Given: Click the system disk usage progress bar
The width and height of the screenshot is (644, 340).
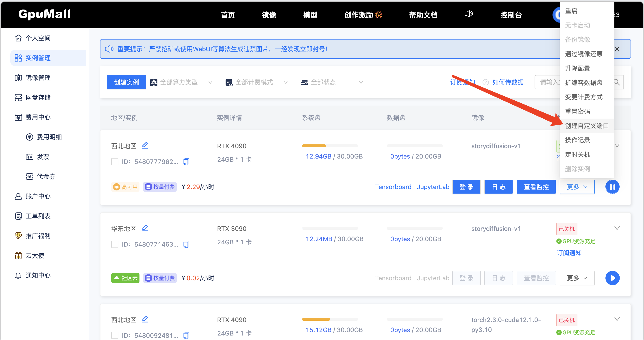Looking at the screenshot, I should point(330,146).
